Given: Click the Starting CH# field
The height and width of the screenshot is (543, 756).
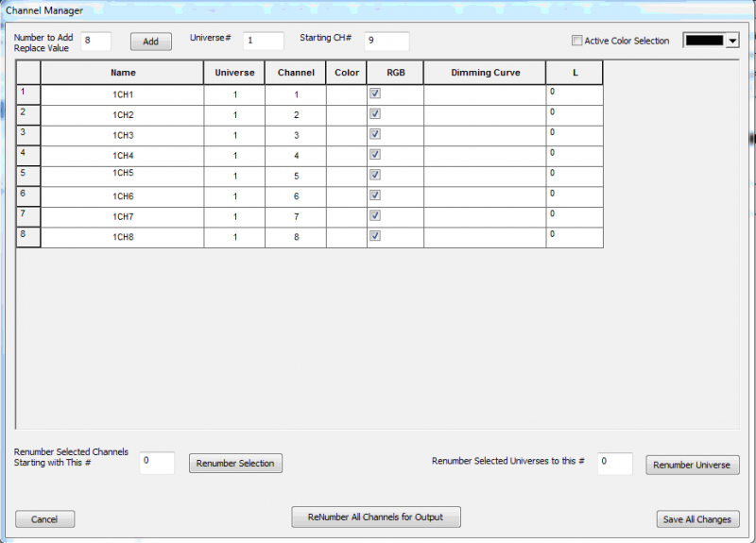Looking at the screenshot, I should click(x=386, y=42).
